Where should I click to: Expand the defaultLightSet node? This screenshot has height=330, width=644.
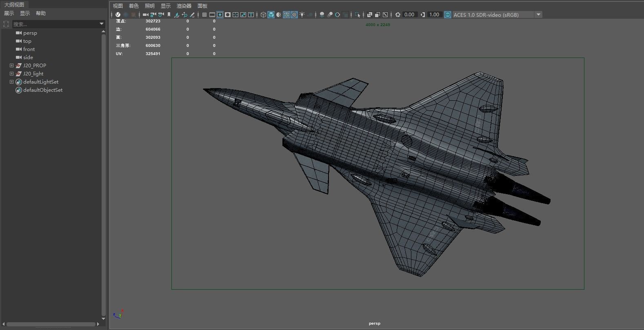[12, 82]
